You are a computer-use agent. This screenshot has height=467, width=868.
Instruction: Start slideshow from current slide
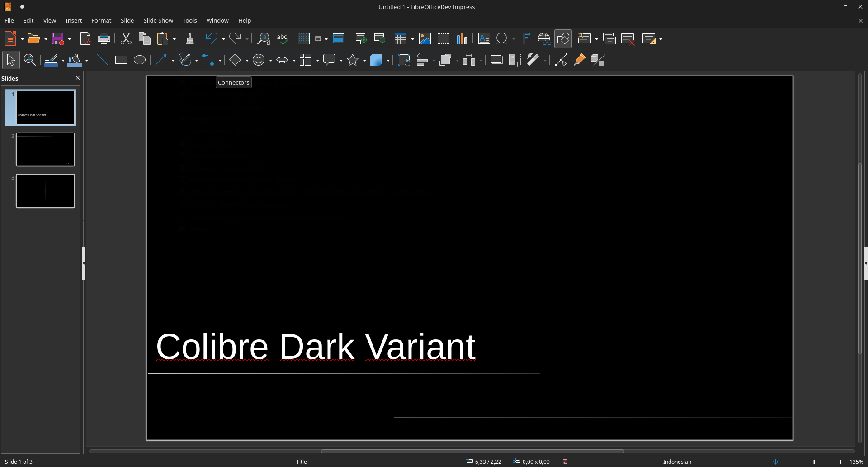pos(379,39)
